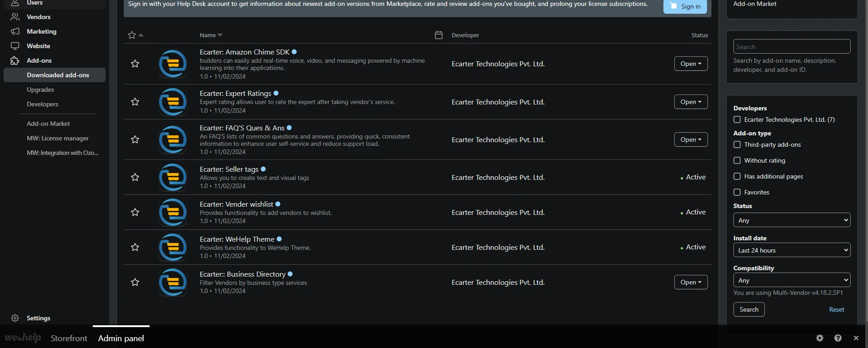Open Downloaded add-ons menu item
The height and width of the screenshot is (348, 868).
pyautogui.click(x=55, y=75)
